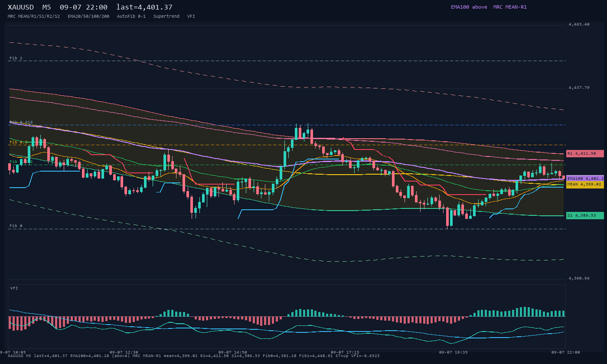The height and width of the screenshot is (364, 607).
Task: Select the Fib 0.618 level label
Action: [x=21, y=123]
